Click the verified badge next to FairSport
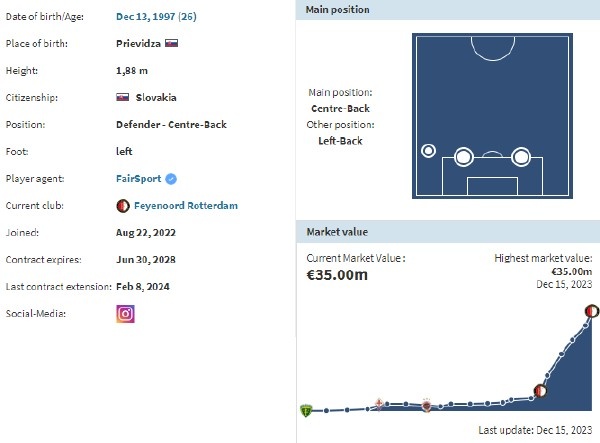Viewport: 600px width, 443px height. tap(171, 179)
